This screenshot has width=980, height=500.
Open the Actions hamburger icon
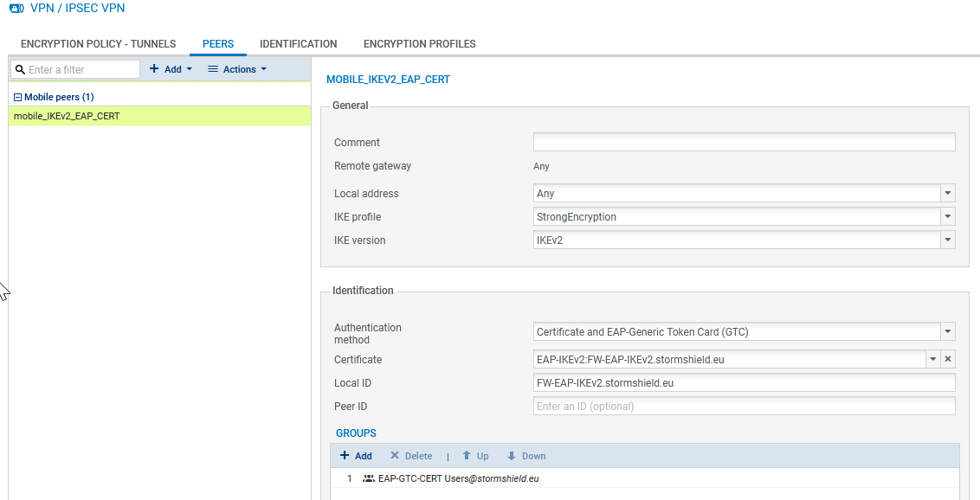tap(213, 69)
